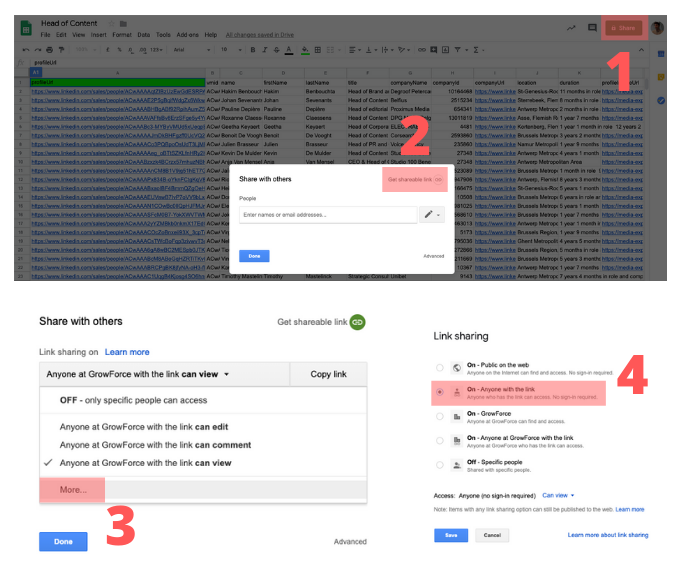The image size is (694, 577).
Task: Apply percent format with the % icon
Action: [119, 50]
